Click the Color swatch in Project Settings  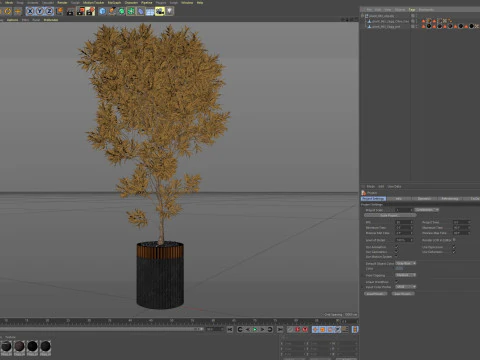[x=399, y=269]
